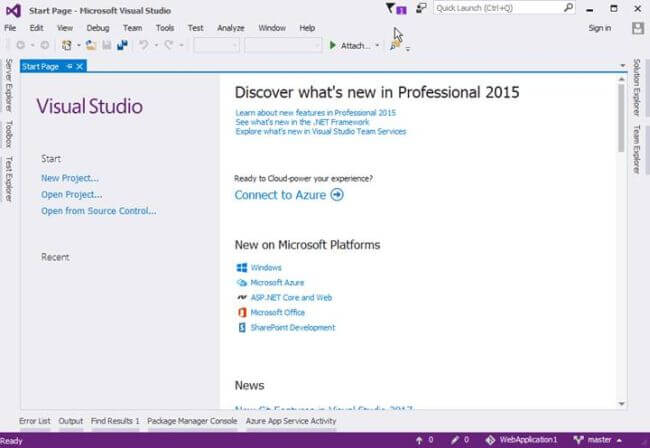Click the Windows logo icon
Image resolution: width=650 pixels, height=448 pixels.
(x=242, y=268)
